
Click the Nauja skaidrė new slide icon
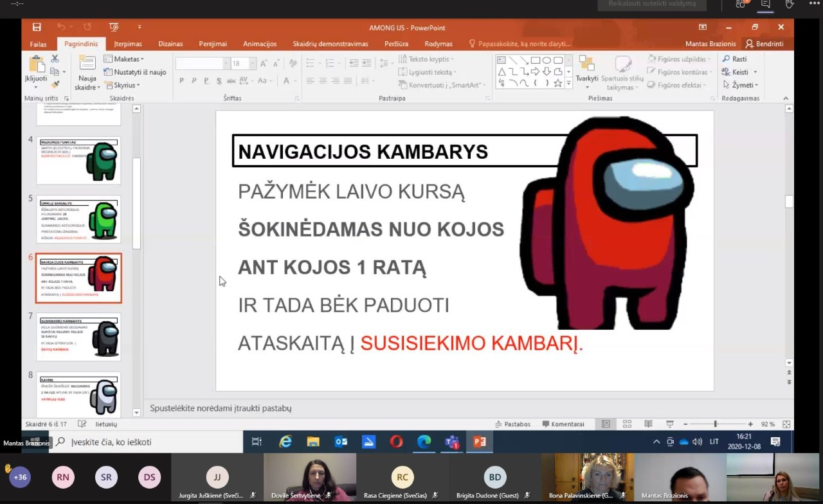[x=87, y=63]
